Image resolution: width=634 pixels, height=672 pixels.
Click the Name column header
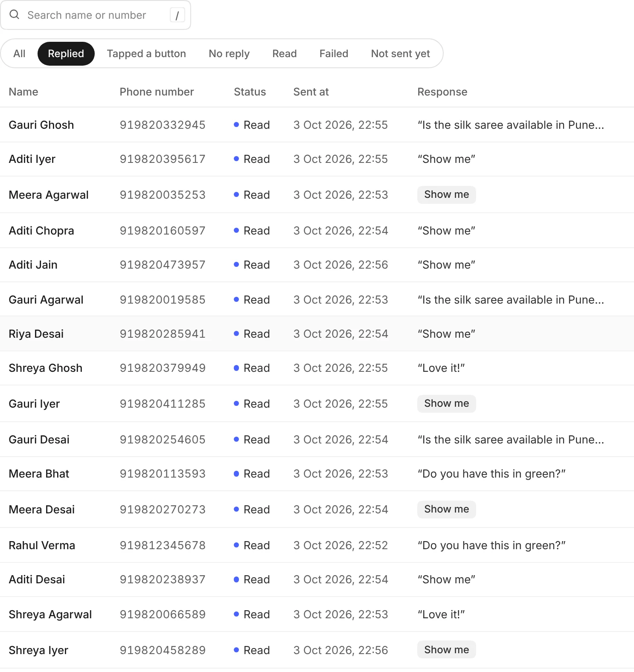(23, 92)
